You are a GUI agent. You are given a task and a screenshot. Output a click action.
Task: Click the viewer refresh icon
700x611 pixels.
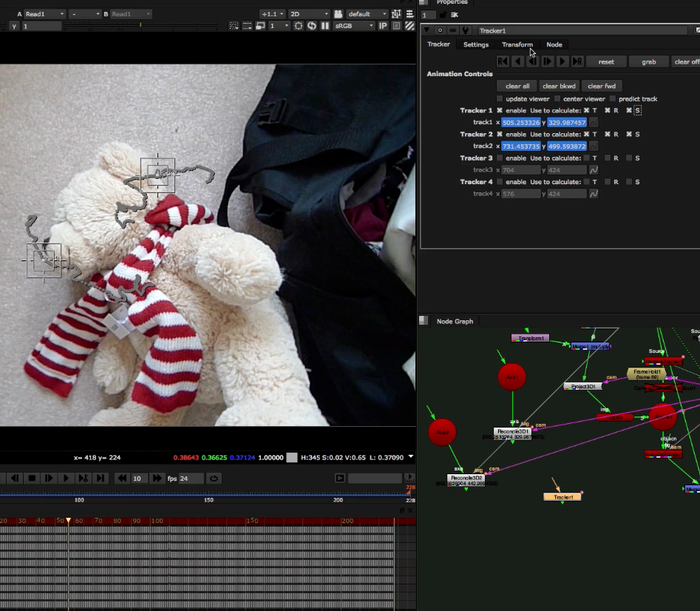click(x=312, y=26)
